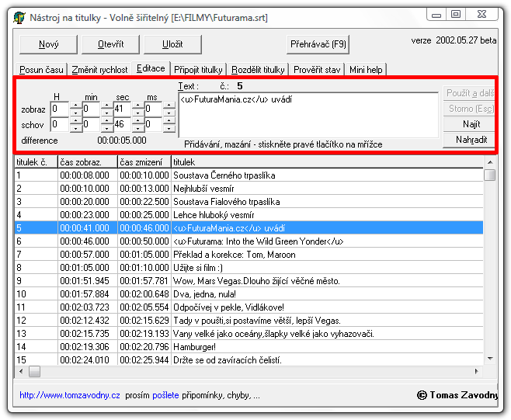Decrease schov minutes with down arrow
The image size is (511, 420).
[106, 128]
